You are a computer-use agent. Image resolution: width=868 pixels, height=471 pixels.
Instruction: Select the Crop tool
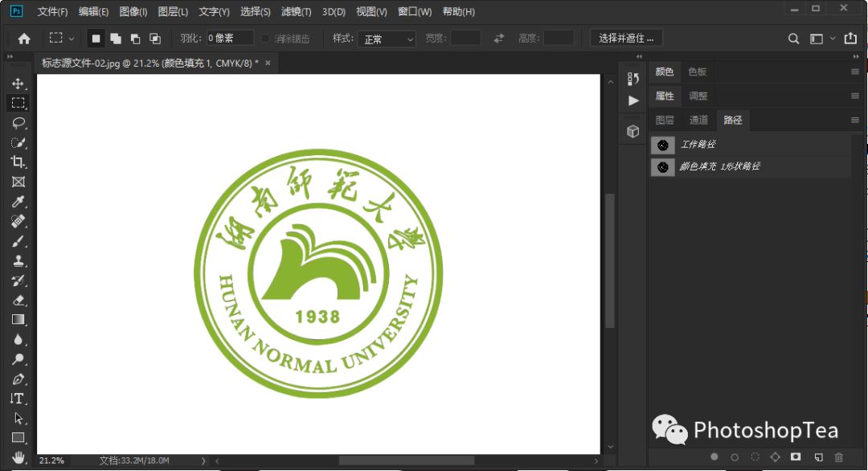coord(18,162)
